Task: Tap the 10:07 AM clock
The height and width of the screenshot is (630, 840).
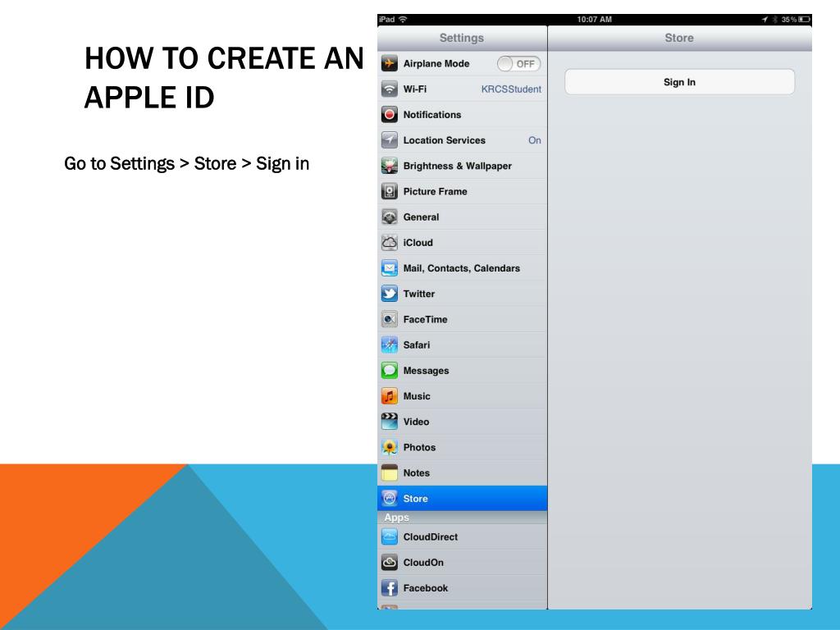Action: point(594,20)
